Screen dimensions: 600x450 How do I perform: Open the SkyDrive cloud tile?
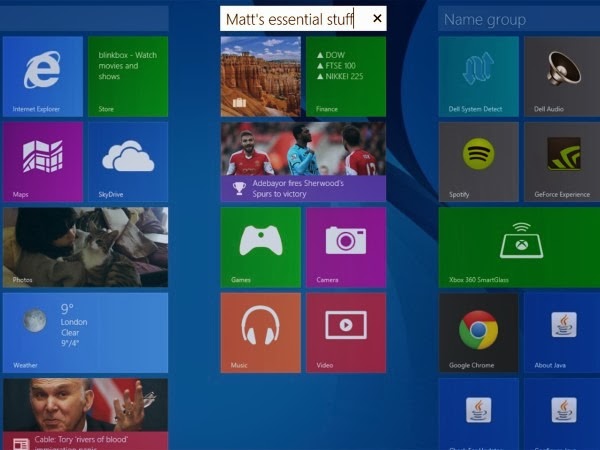pos(128,162)
